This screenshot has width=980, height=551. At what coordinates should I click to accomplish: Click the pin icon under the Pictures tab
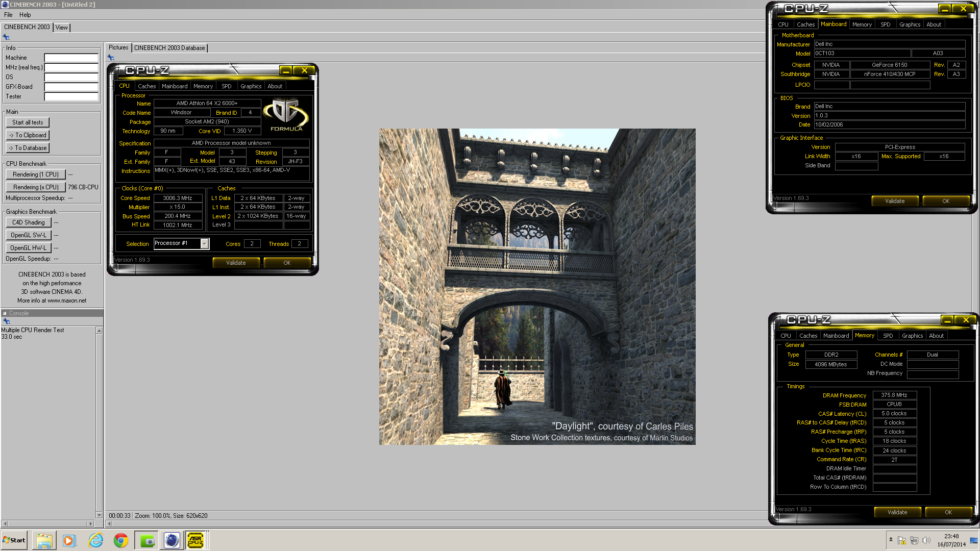(x=111, y=57)
